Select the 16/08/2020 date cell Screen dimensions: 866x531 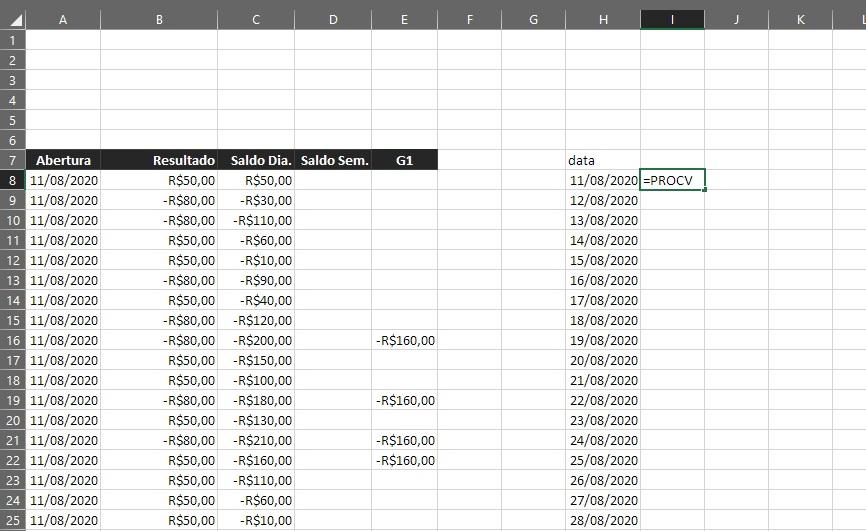coord(603,280)
